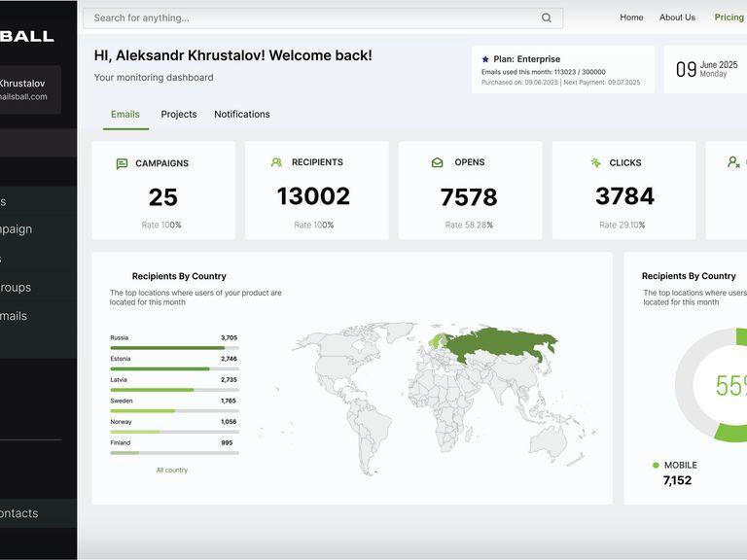The width and height of the screenshot is (747, 560).
Task: Click the Estonia value 2,746
Action: coord(230,359)
